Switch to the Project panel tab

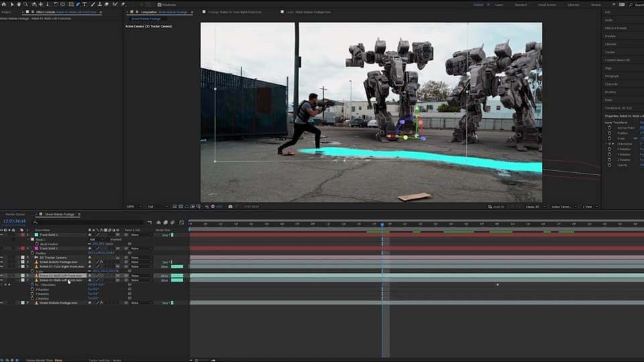[x=6, y=12]
